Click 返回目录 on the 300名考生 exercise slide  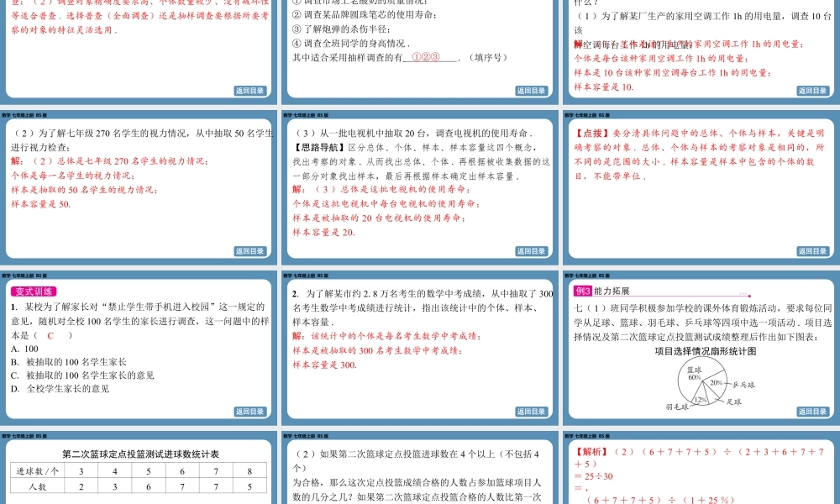[531, 412]
